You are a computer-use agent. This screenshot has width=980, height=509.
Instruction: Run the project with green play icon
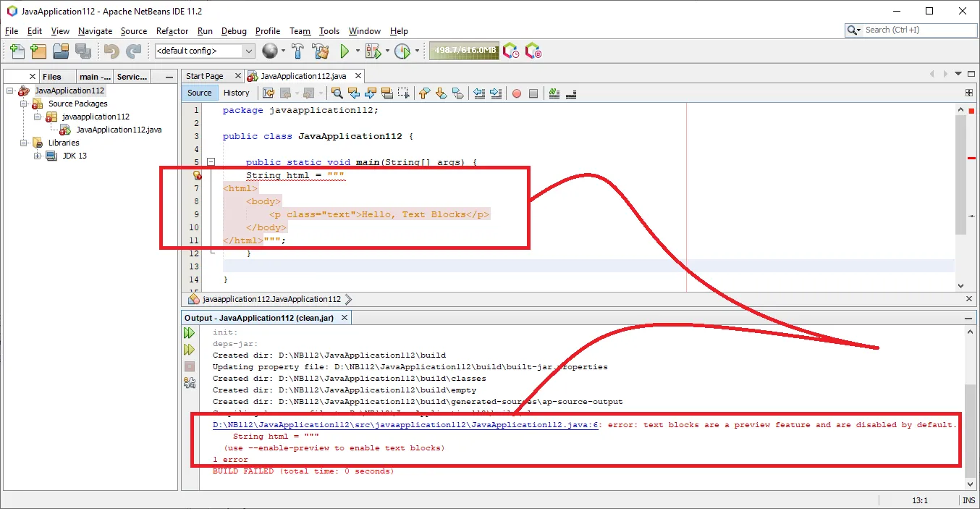(345, 51)
